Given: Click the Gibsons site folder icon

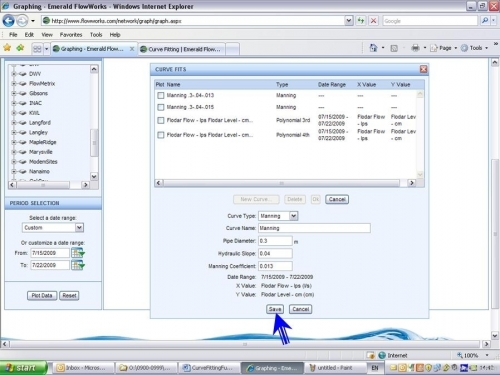Looking at the screenshot, I should [x=23, y=93].
